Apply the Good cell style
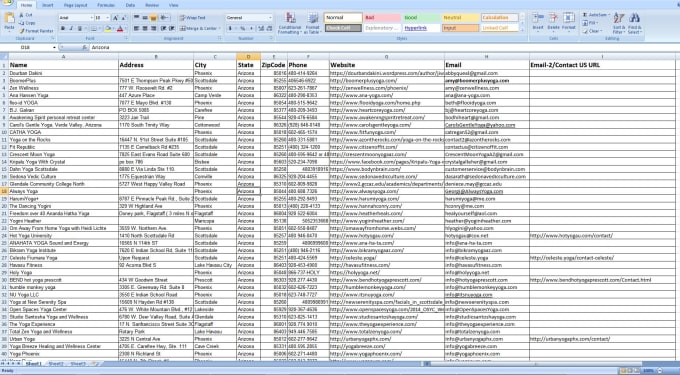The height and width of the screenshot is (375, 680). [421, 18]
